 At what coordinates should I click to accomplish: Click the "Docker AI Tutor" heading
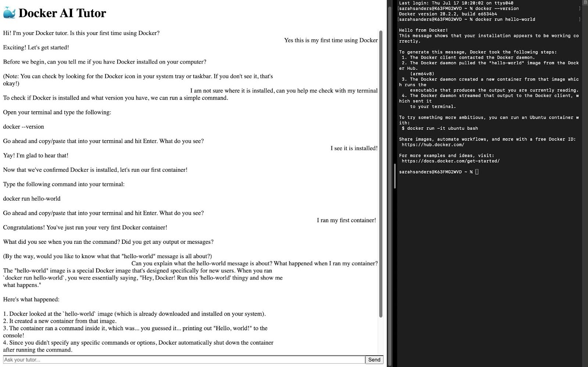click(x=62, y=13)
